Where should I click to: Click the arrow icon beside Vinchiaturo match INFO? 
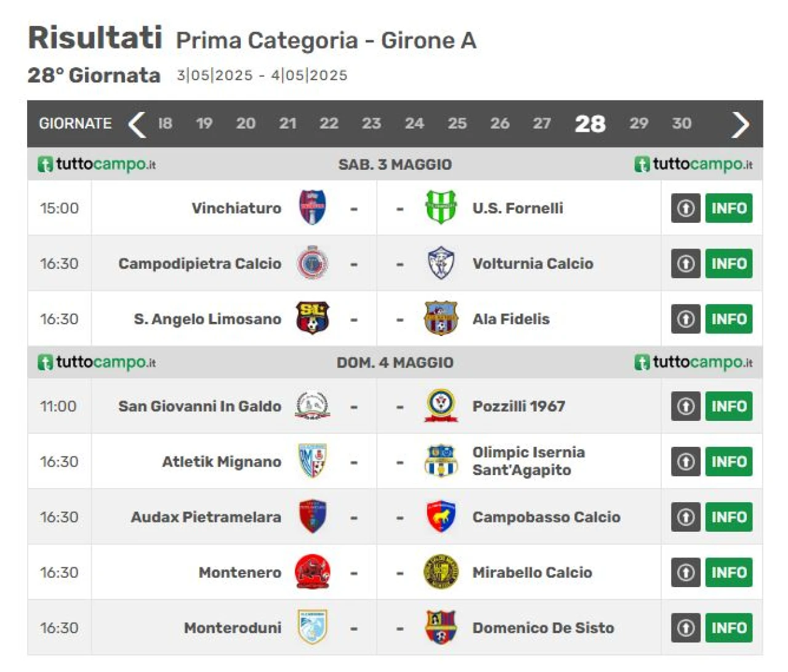click(686, 208)
